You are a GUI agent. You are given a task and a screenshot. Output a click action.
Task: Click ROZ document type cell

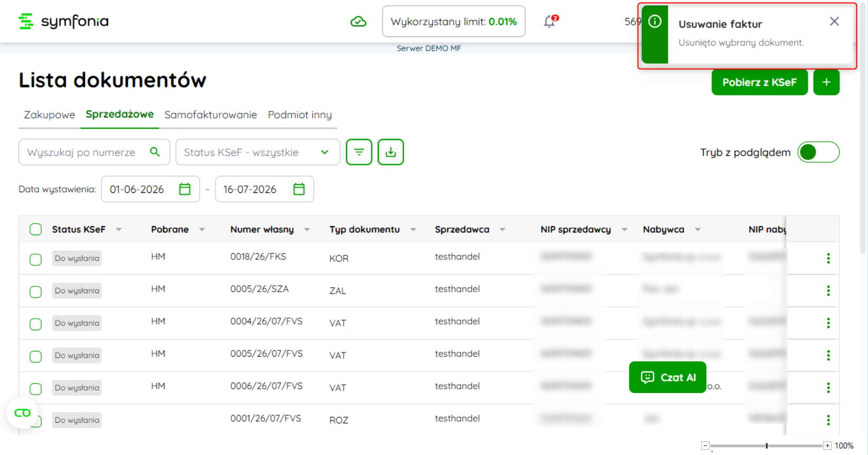(339, 420)
